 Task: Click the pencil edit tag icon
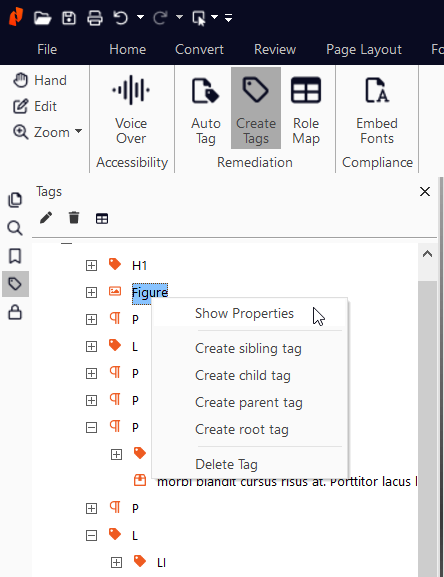(x=46, y=218)
